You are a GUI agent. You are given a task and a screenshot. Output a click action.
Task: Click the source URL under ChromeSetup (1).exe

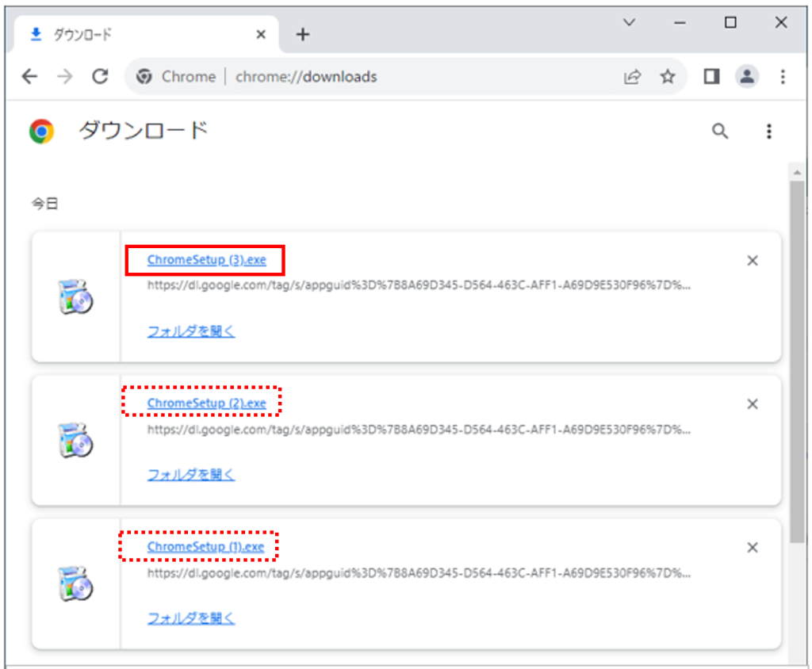[x=419, y=572]
